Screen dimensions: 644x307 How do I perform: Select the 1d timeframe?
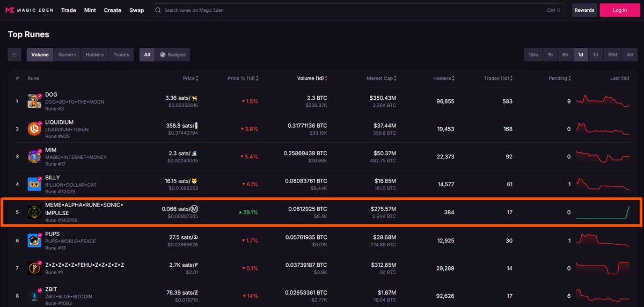tap(580, 54)
